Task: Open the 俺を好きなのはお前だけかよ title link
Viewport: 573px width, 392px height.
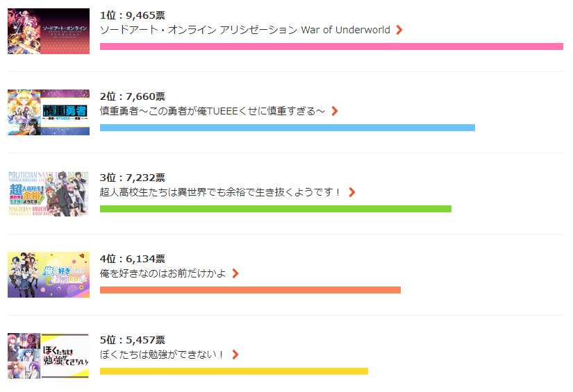Action: tap(163, 273)
